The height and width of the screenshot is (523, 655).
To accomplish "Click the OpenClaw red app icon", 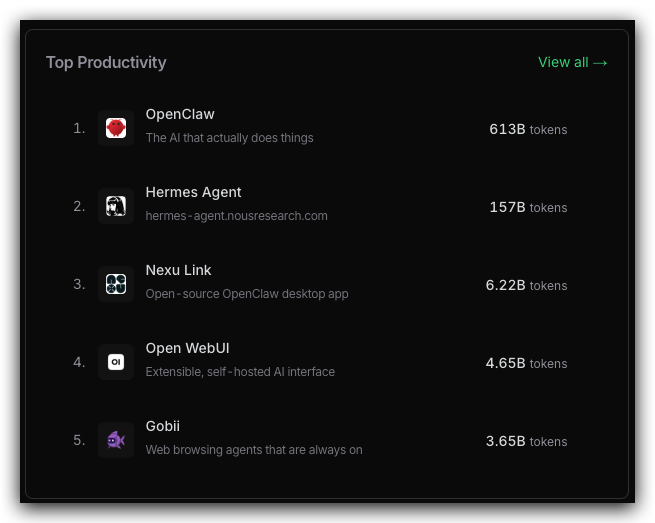I will tap(116, 128).
